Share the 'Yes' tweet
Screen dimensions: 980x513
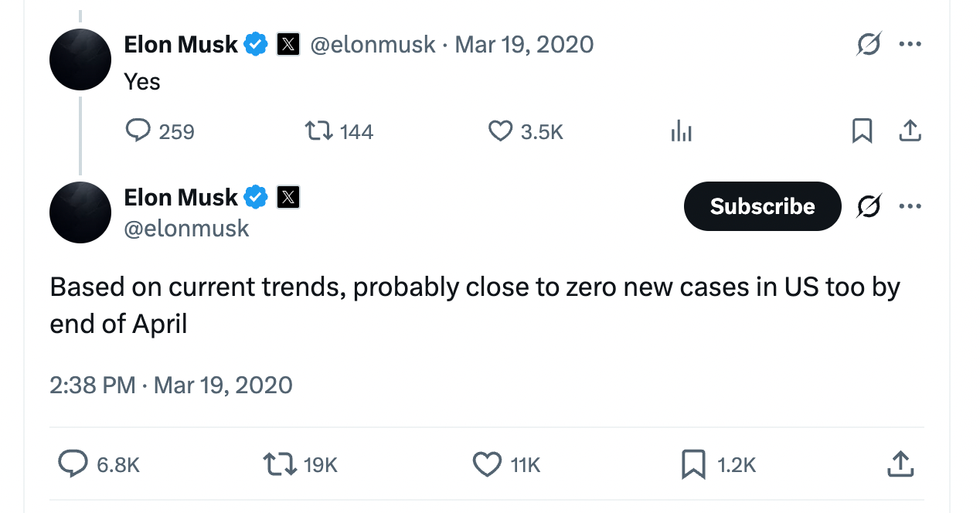coord(910,131)
